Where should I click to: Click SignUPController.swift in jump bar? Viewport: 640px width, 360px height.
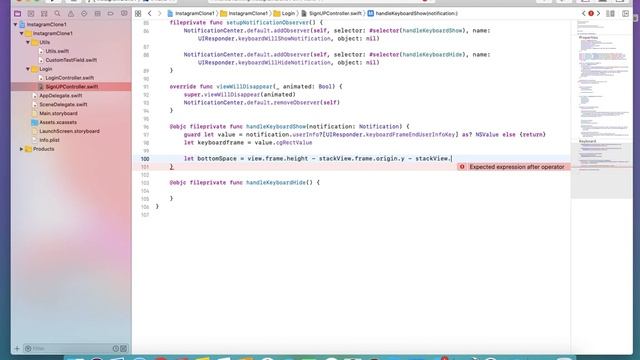click(331, 13)
